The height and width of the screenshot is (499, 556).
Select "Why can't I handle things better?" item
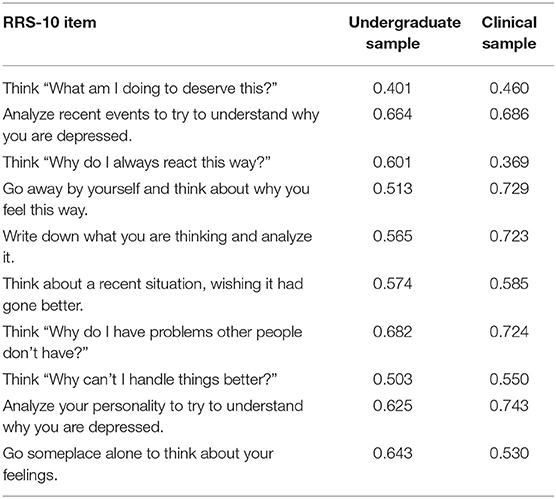tap(140, 379)
